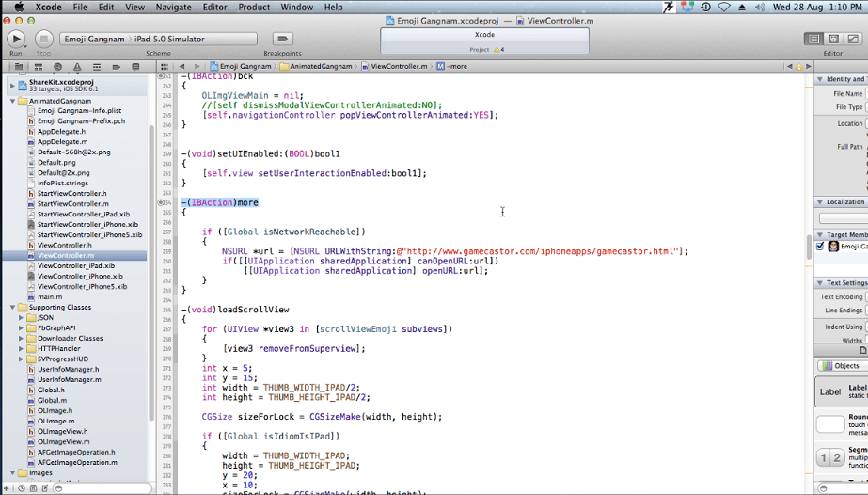Open the Product menu

pos(254,8)
